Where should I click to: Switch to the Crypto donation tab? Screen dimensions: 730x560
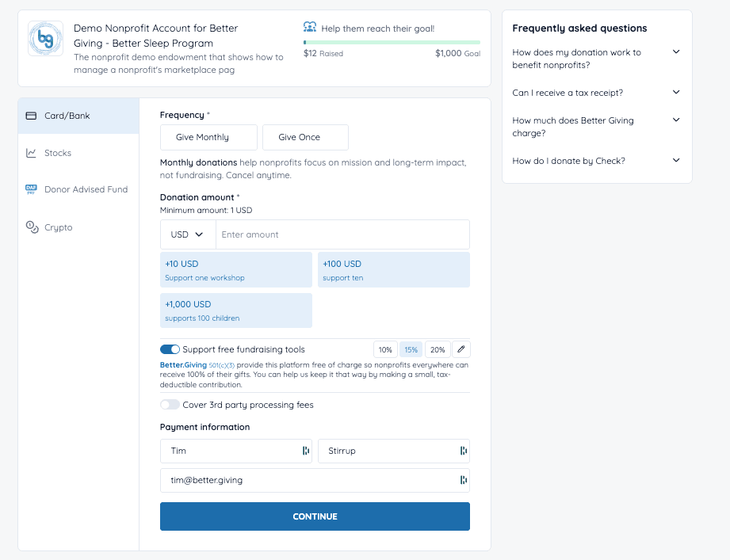58,227
